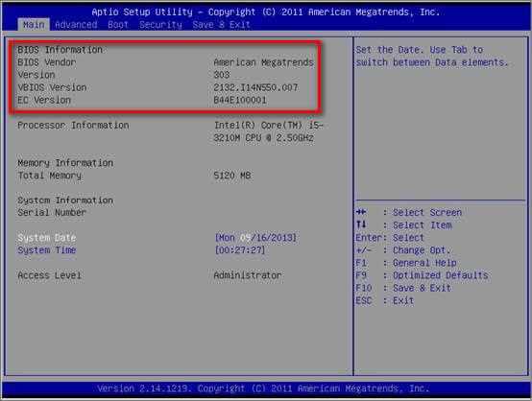Open the Save & Exit tab
The image size is (532, 401).
pos(222,25)
